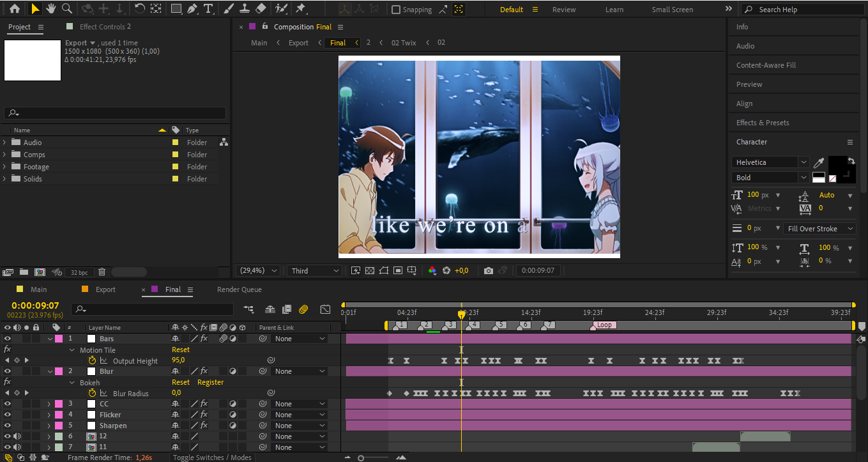
Task: Toggle visibility of the Flicker layer
Action: (x=8, y=415)
